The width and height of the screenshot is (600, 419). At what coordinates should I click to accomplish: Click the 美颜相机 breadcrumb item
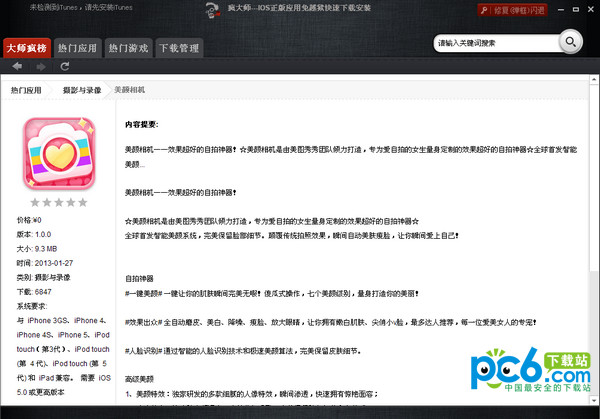click(129, 90)
